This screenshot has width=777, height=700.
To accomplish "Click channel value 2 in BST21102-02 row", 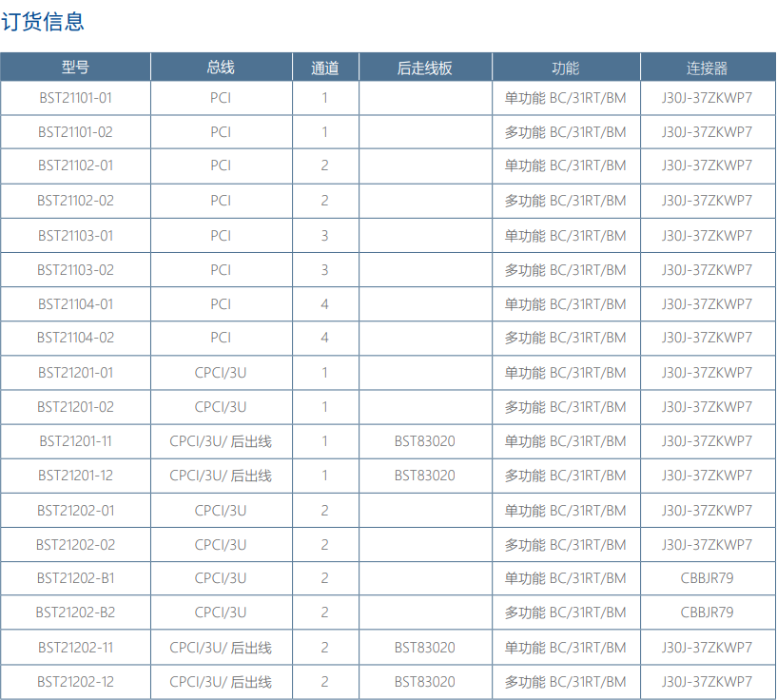I will point(324,201).
